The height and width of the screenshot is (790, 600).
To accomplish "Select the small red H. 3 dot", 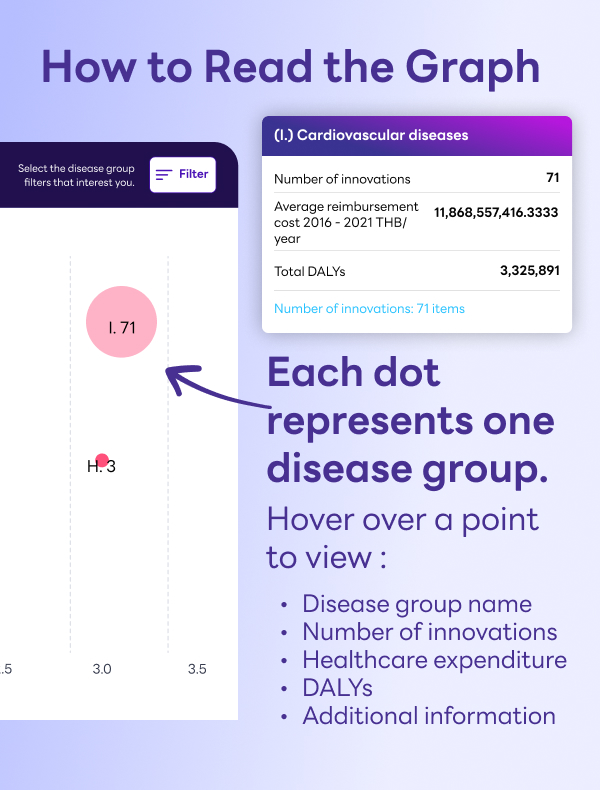I will (102, 460).
